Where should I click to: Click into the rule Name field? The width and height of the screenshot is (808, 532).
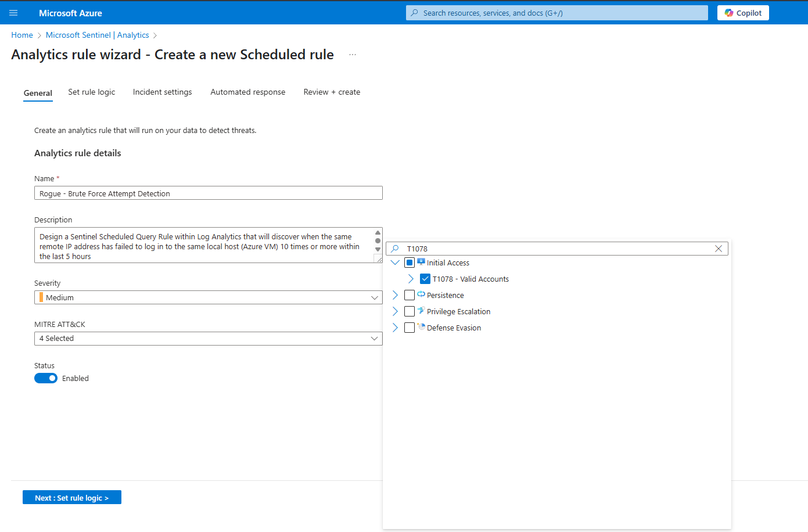point(209,193)
